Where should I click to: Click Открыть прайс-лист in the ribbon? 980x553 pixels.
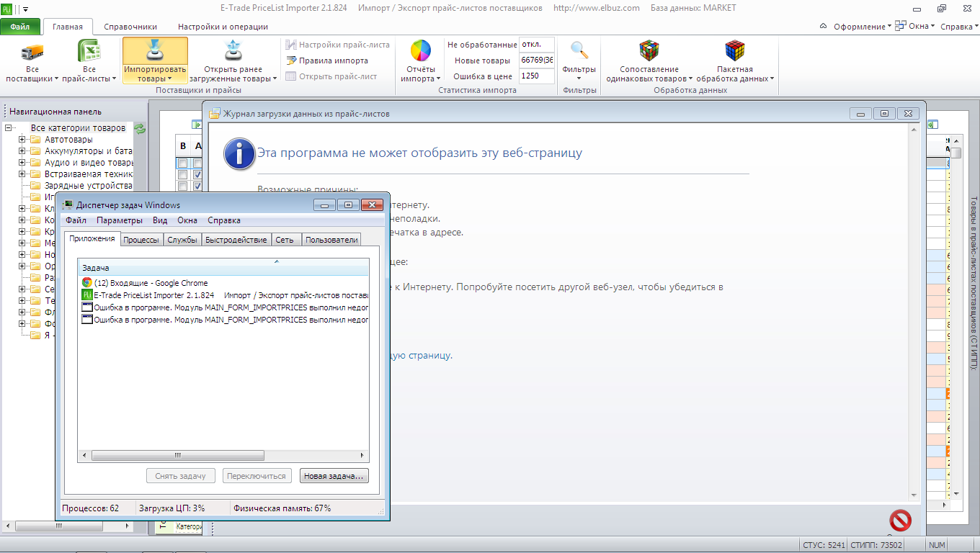pyautogui.click(x=331, y=76)
